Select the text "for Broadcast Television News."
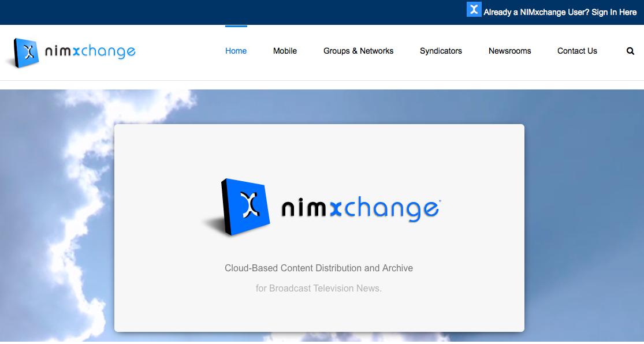The image size is (644, 344). click(x=319, y=288)
